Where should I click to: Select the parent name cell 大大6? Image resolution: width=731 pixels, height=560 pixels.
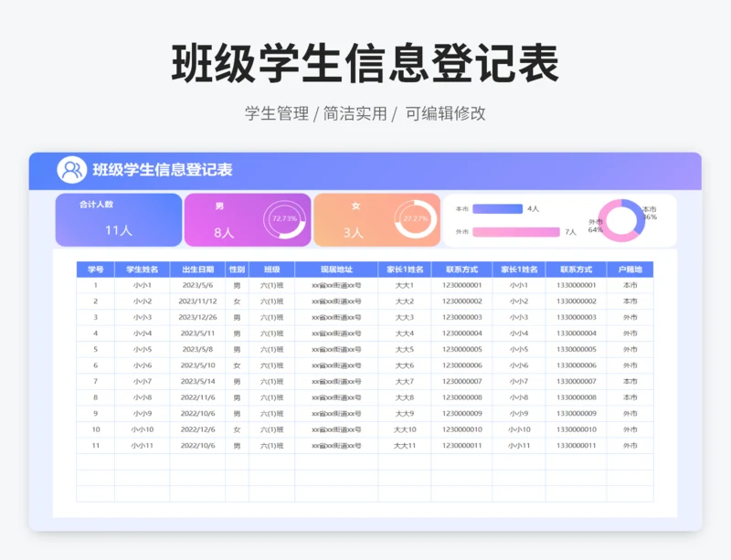[x=405, y=365]
